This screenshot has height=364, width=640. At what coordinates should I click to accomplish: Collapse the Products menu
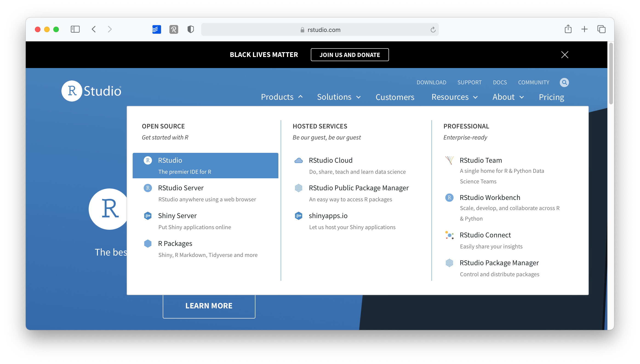(x=282, y=97)
